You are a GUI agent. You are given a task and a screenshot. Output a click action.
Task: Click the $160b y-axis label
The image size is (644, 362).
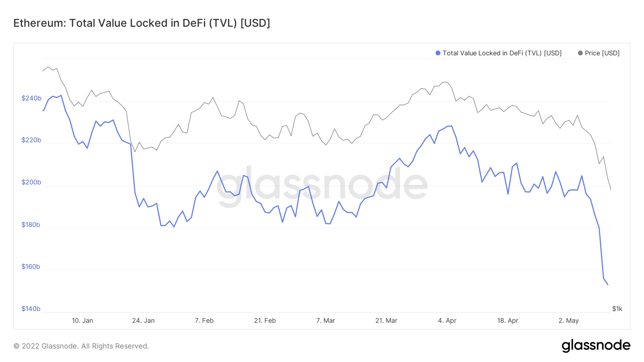point(31,267)
